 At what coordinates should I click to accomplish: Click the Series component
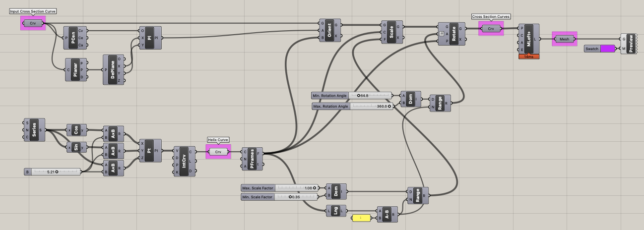[x=34, y=130]
